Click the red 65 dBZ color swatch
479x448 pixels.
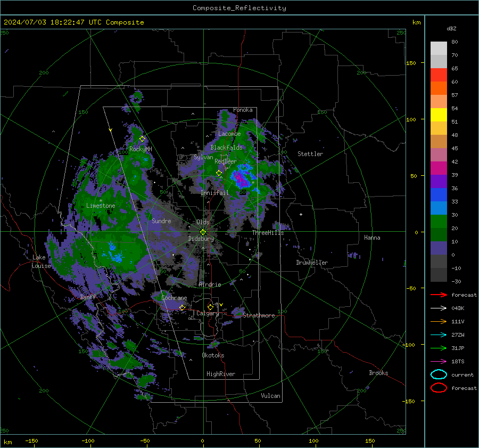[439, 75]
